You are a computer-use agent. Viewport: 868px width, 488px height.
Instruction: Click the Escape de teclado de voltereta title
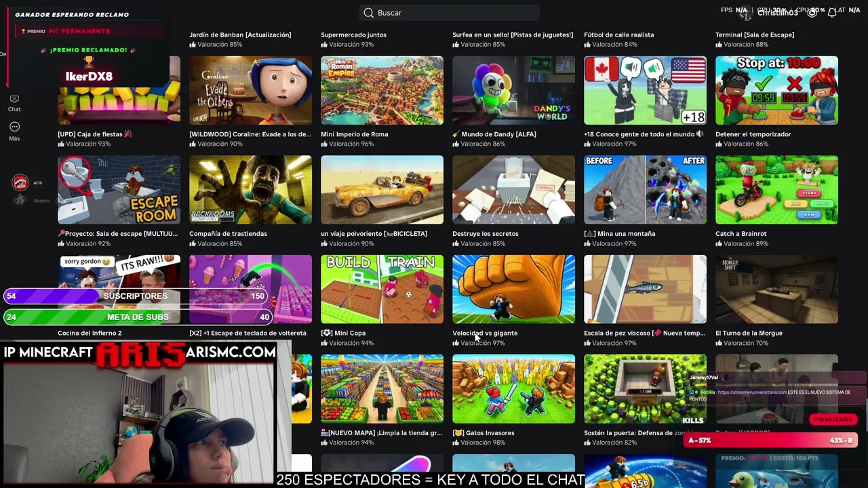click(x=248, y=333)
